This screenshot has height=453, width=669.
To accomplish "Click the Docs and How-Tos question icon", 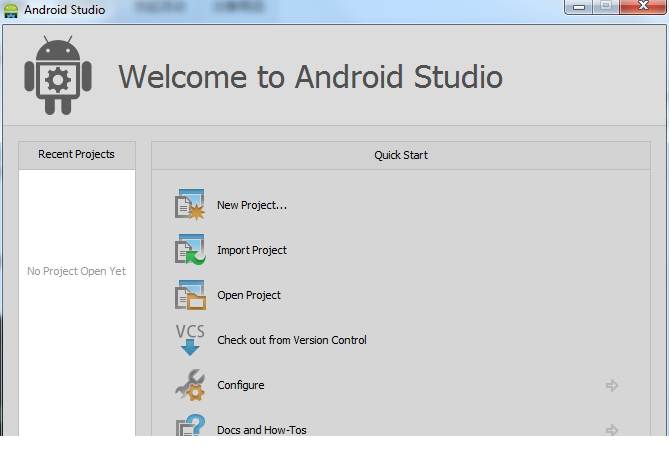I will [x=190, y=425].
